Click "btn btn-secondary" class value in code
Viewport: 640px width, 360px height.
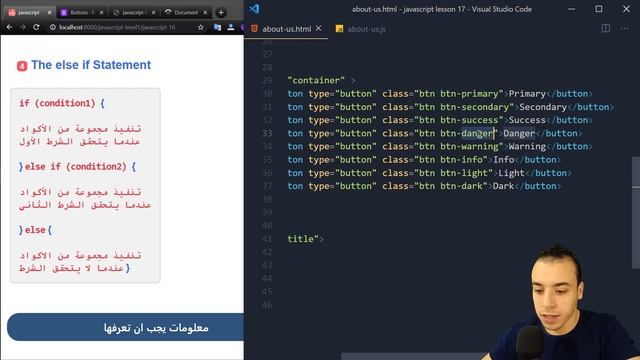464,107
